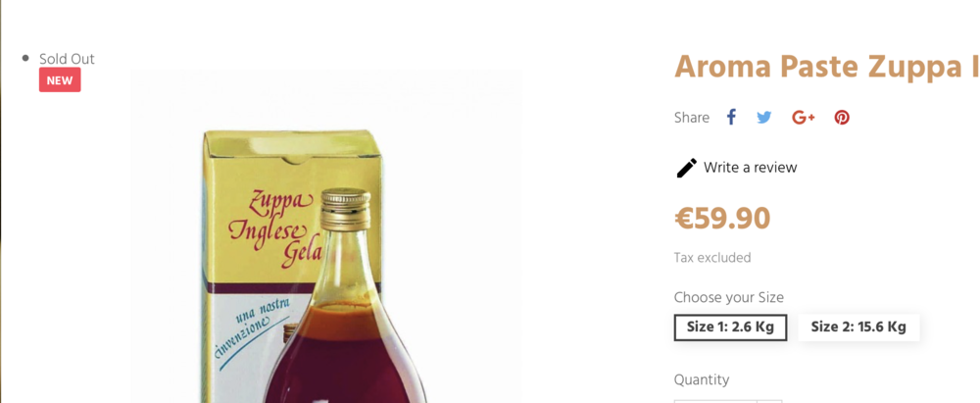The height and width of the screenshot is (403, 980).
Task: Click the red NEW badge
Action: tap(60, 80)
